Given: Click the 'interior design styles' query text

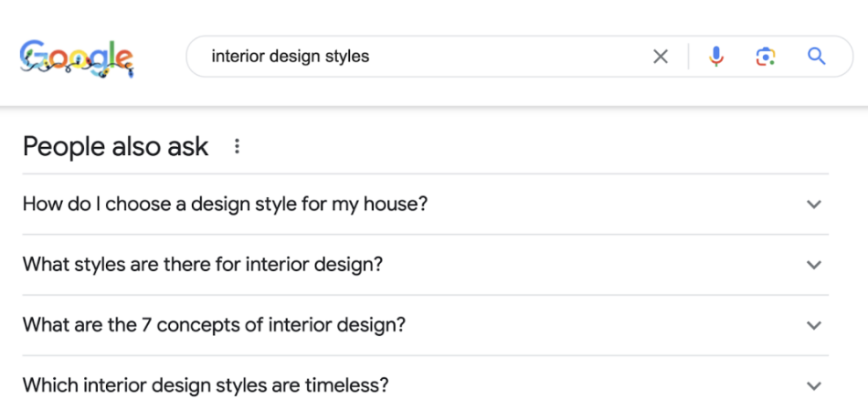Looking at the screenshot, I should (291, 57).
